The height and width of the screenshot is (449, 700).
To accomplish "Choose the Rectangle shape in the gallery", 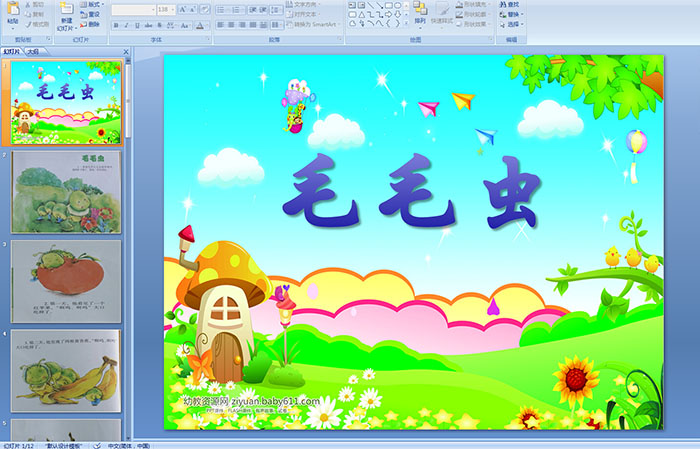I will click(389, 5).
